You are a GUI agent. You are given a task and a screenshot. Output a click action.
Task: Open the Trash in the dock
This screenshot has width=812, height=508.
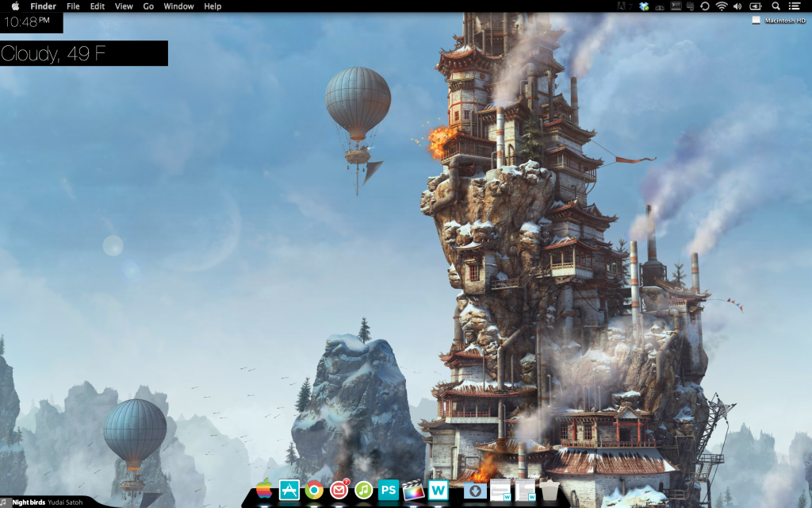tap(550, 490)
